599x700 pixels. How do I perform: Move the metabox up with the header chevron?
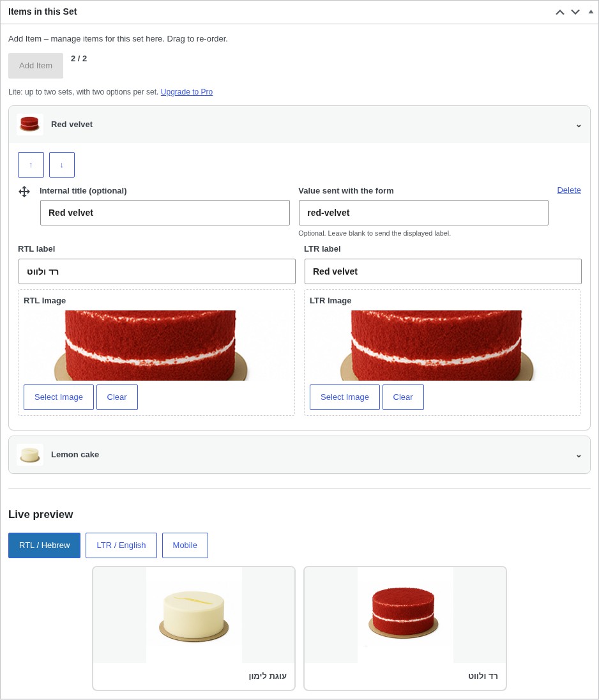559,12
